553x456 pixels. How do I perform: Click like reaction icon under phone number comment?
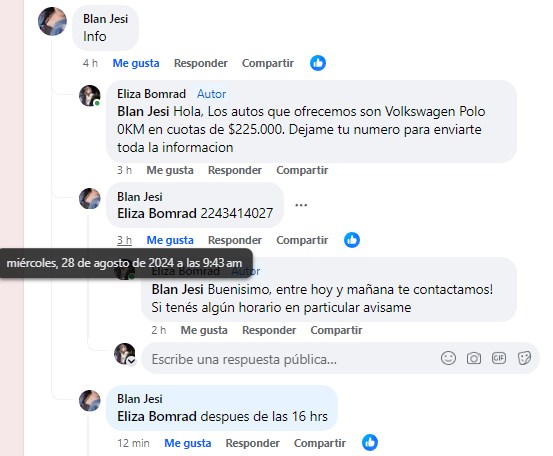[x=352, y=240]
